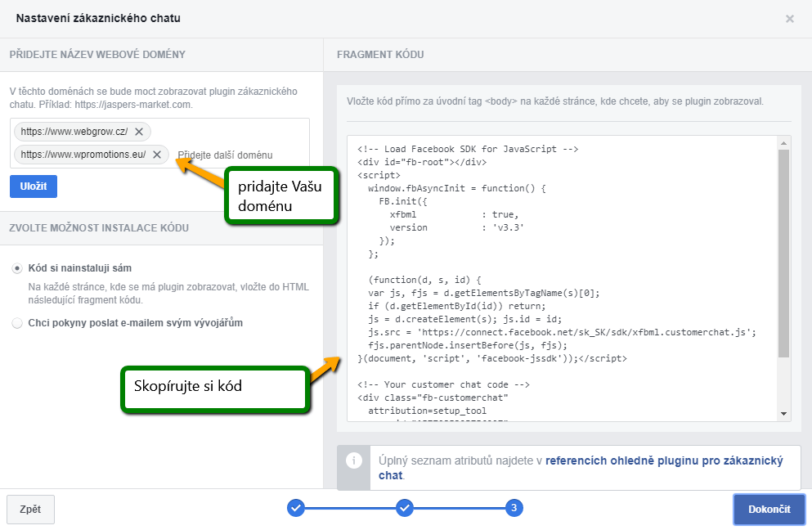Go to the first completed step checkmark
The width and height of the screenshot is (812, 530).
click(296, 508)
